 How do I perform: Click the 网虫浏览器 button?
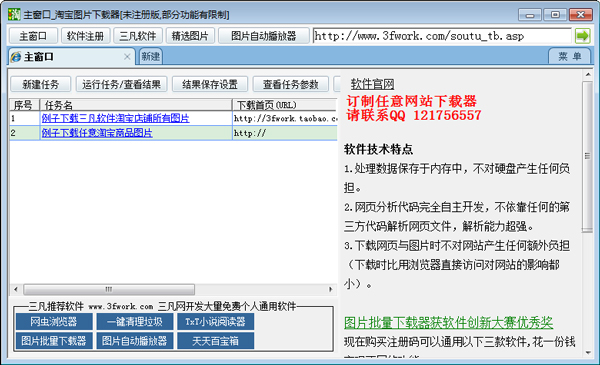54,321
